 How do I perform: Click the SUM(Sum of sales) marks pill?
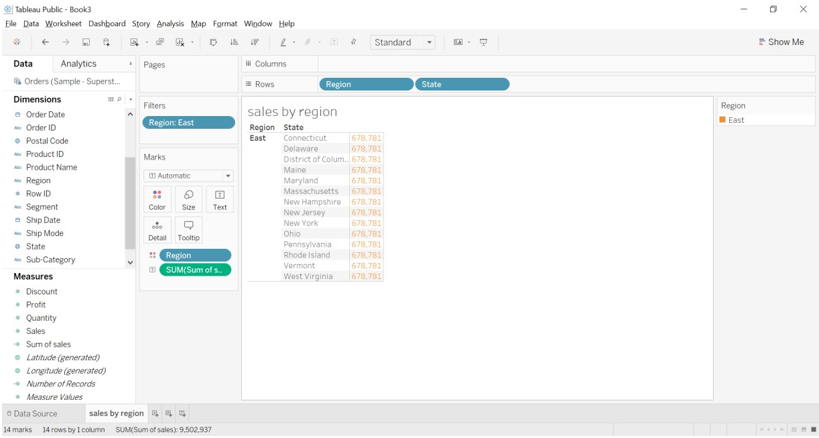pyautogui.click(x=195, y=270)
